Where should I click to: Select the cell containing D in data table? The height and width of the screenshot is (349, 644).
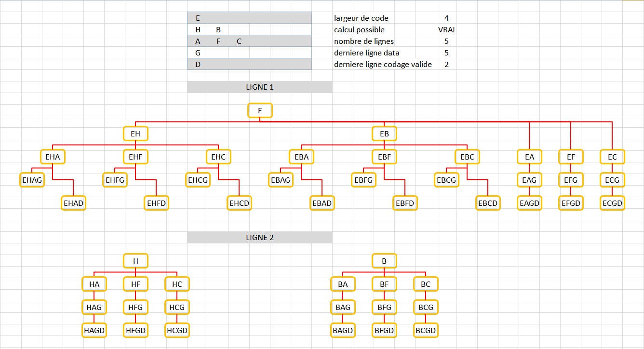(x=198, y=64)
